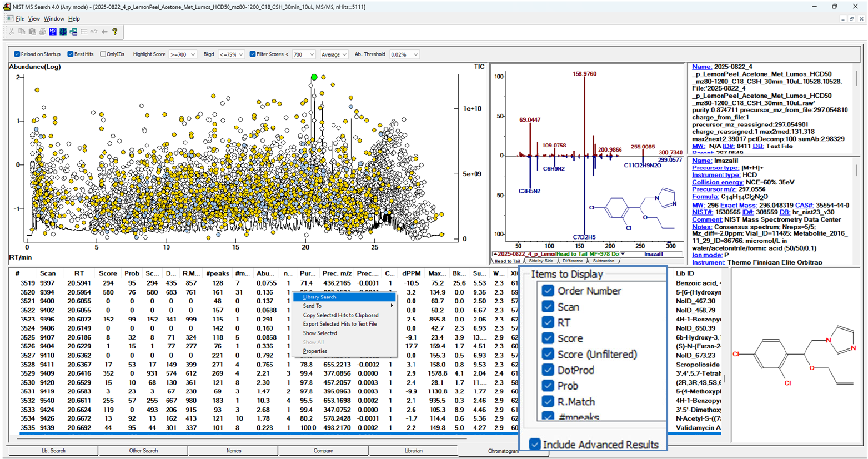Viewport: 868px width, 459px height.
Task: Uncheck Score (Unfiltered) in Items to Display
Action: pyautogui.click(x=548, y=354)
